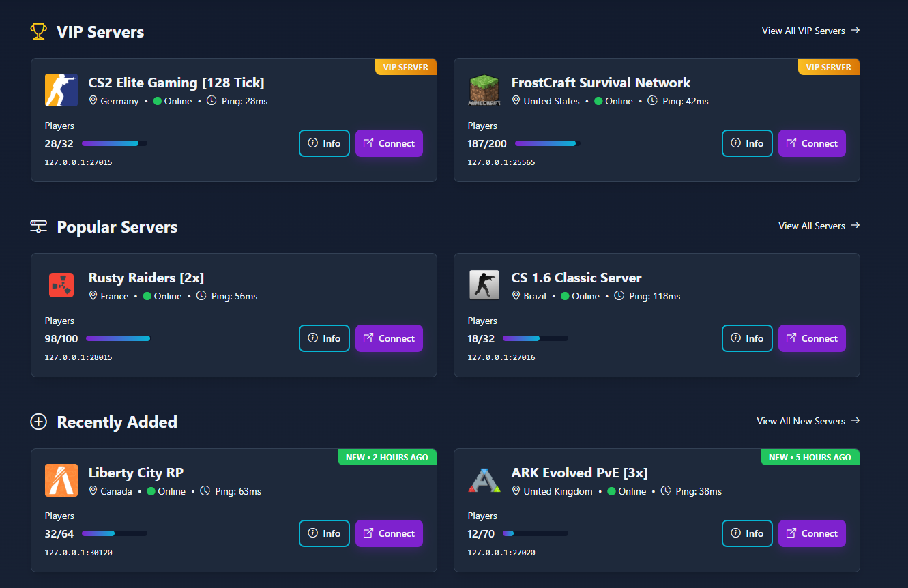Click the VIP Servers trophy icon
Image resolution: width=908 pixels, height=588 pixels.
pos(39,31)
